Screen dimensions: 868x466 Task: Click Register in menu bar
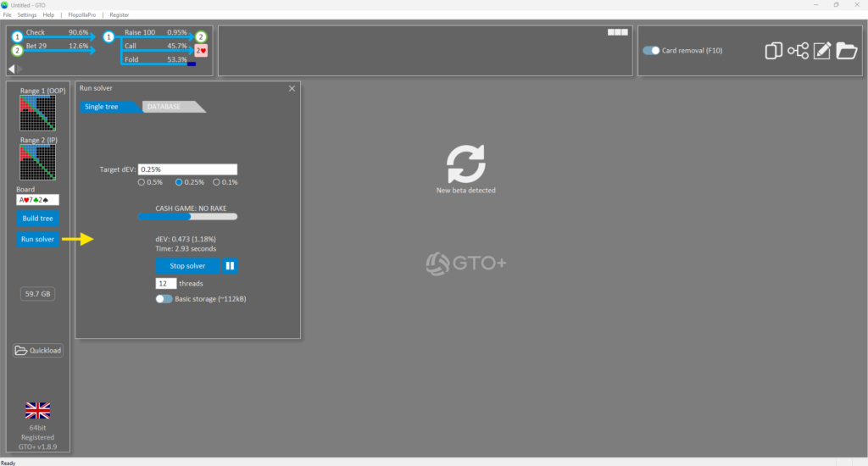119,15
